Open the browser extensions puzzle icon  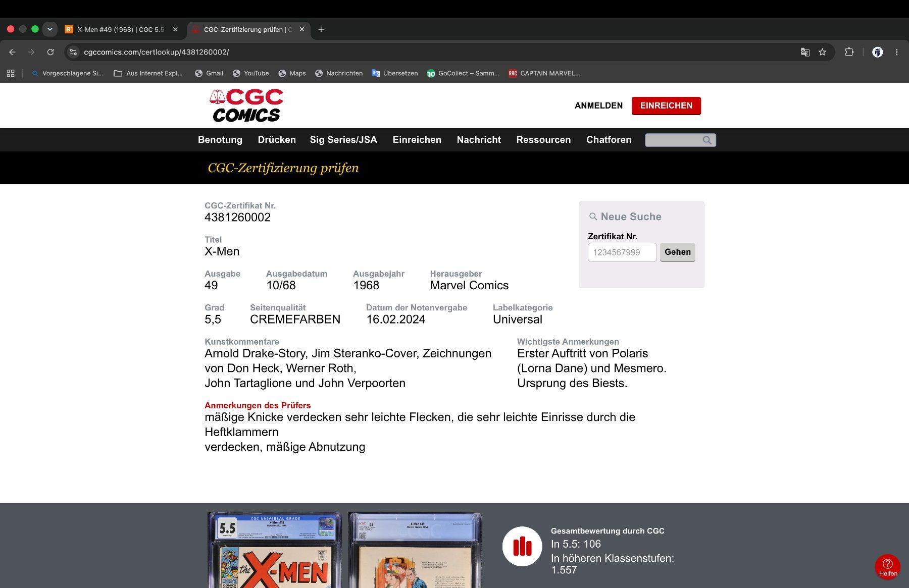point(849,52)
